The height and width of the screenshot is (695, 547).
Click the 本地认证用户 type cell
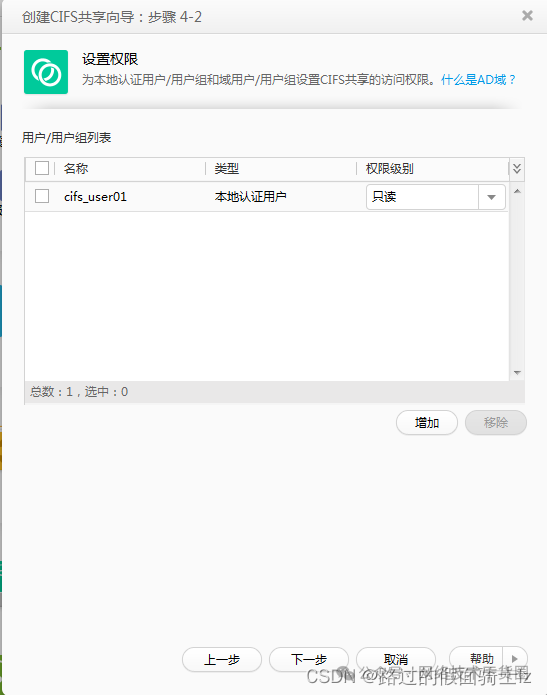(250, 196)
